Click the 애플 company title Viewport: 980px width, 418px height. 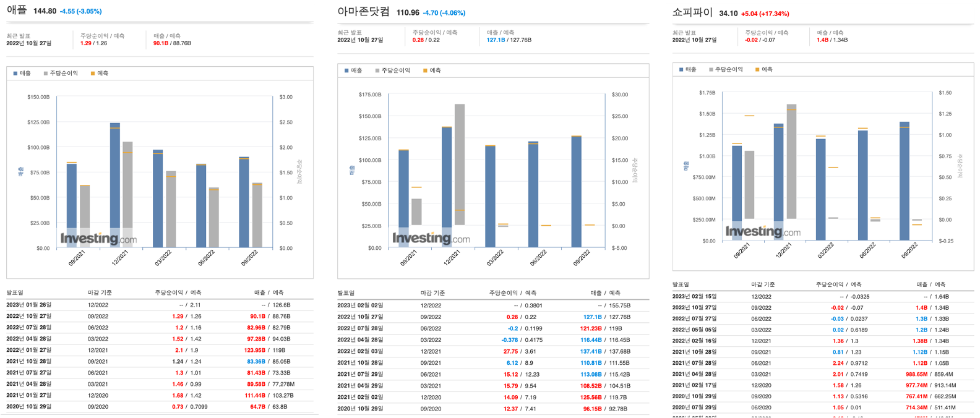point(17,10)
